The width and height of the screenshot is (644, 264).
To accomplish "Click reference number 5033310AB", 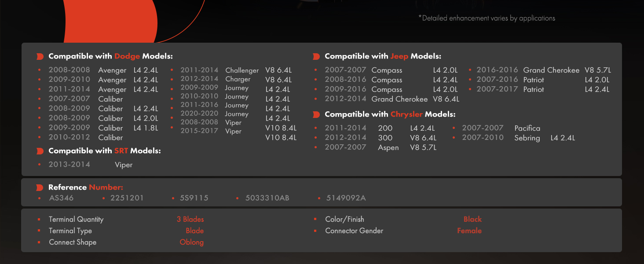I will click(x=267, y=198).
